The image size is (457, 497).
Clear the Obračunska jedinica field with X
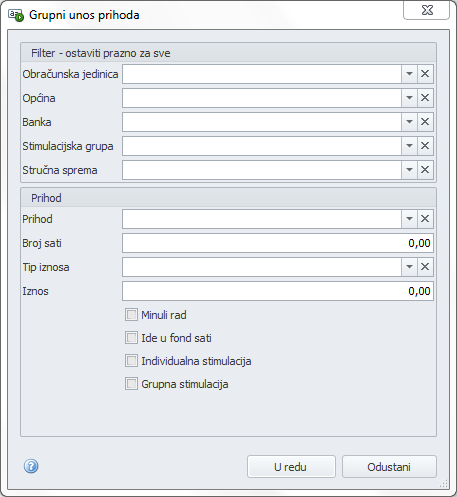coord(425,74)
